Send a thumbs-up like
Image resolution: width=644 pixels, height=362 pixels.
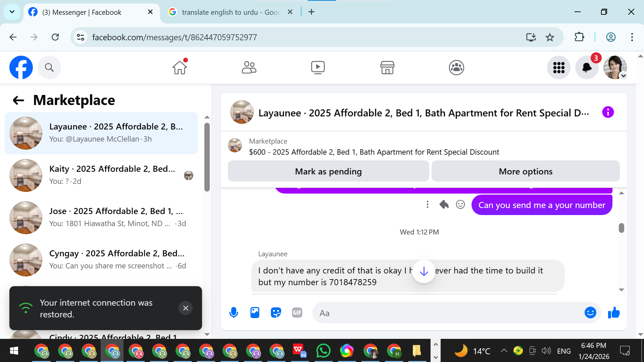pos(614,313)
